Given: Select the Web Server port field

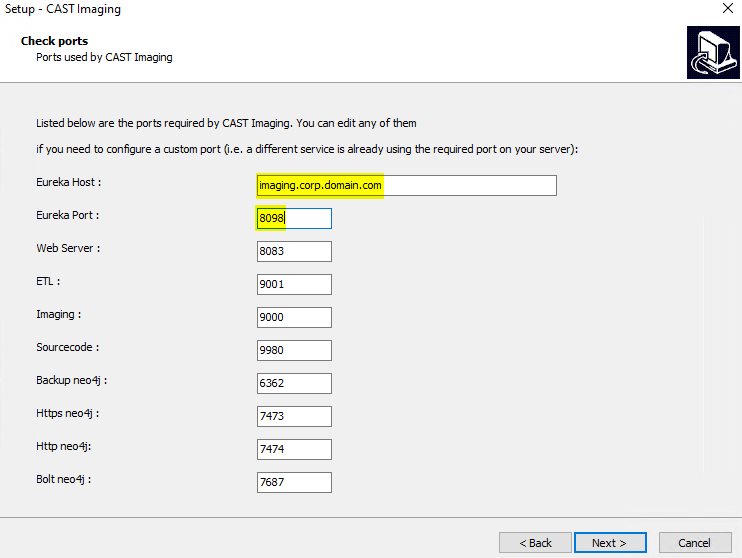Looking at the screenshot, I should click(294, 251).
